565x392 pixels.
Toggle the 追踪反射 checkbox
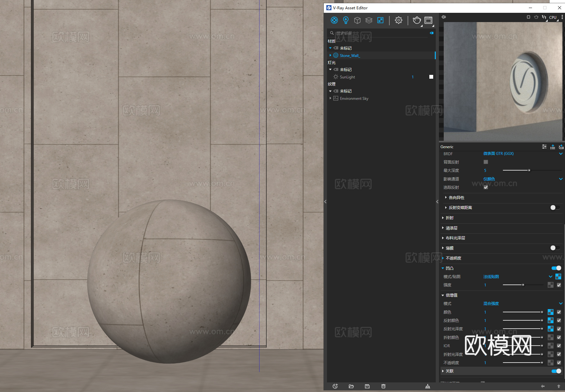[486, 187]
